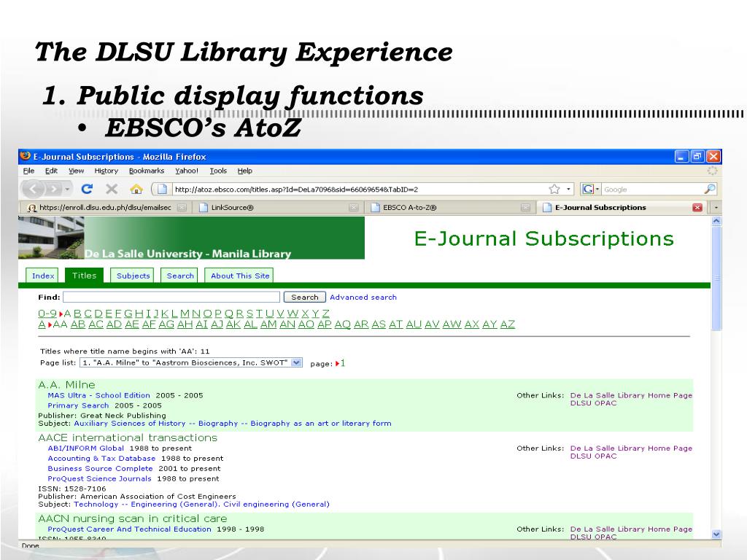Click the page scrollbar down arrow
Viewport: 747px width, 560px height.
point(716,534)
